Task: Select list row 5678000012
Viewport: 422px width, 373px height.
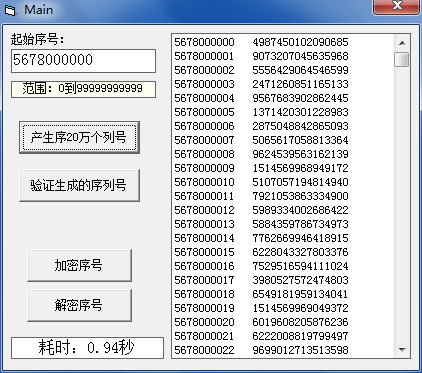Action: pyautogui.click(x=282, y=210)
